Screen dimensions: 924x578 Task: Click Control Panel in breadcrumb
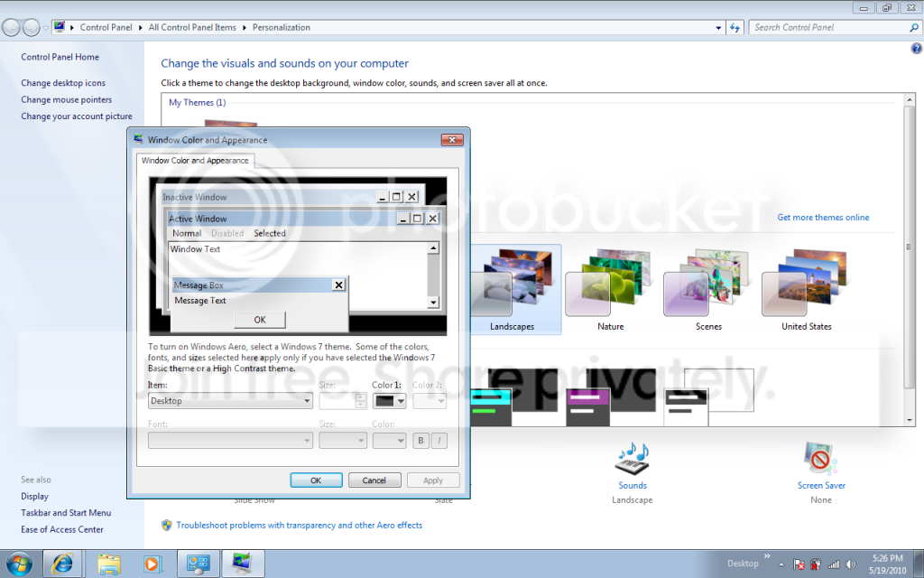(x=106, y=27)
